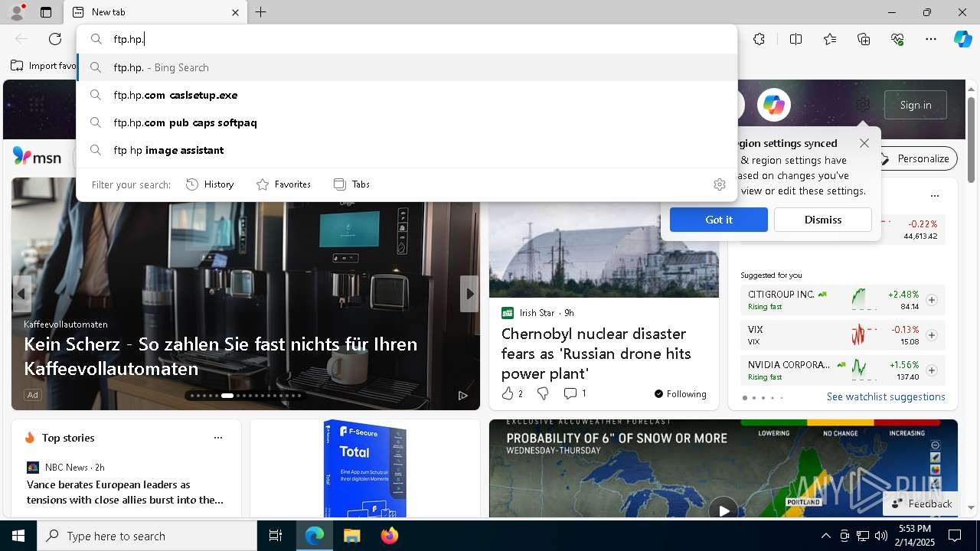Image resolution: width=980 pixels, height=551 pixels.
Task: Click the Dismiss button
Action: pyautogui.click(x=823, y=220)
